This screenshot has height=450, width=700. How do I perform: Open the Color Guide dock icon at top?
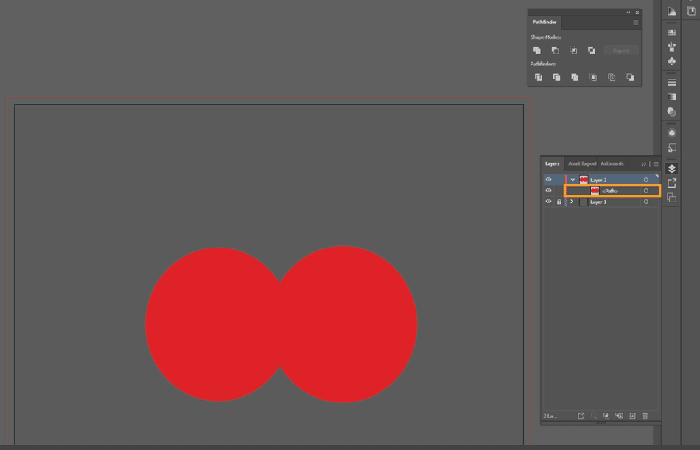(671, 11)
